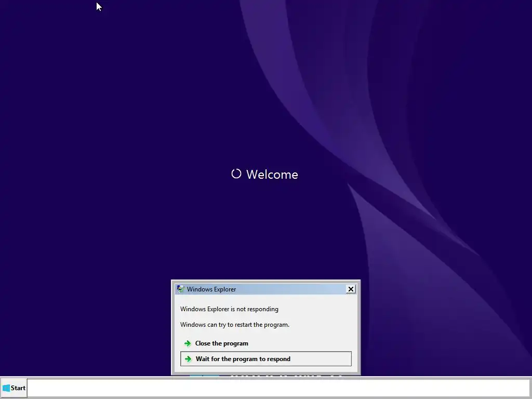Image resolution: width=532 pixels, height=399 pixels.
Task: Choose Close the program option
Action: click(265, 343)
